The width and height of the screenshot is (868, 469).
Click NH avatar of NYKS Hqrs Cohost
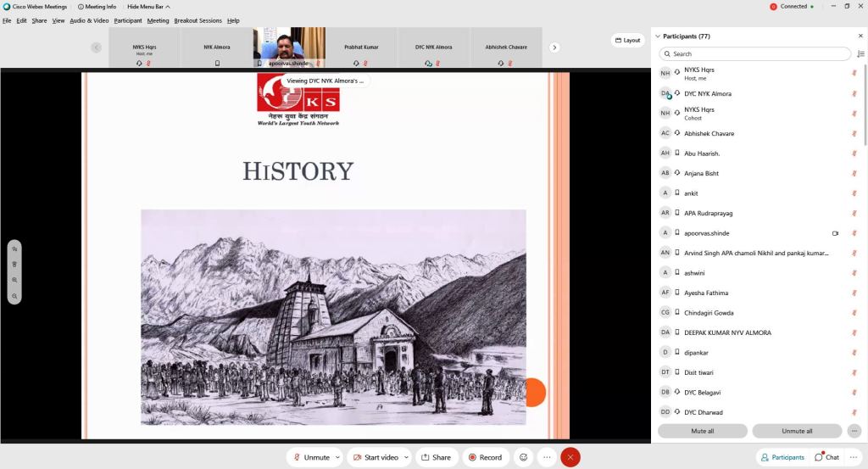click(665, 113)
